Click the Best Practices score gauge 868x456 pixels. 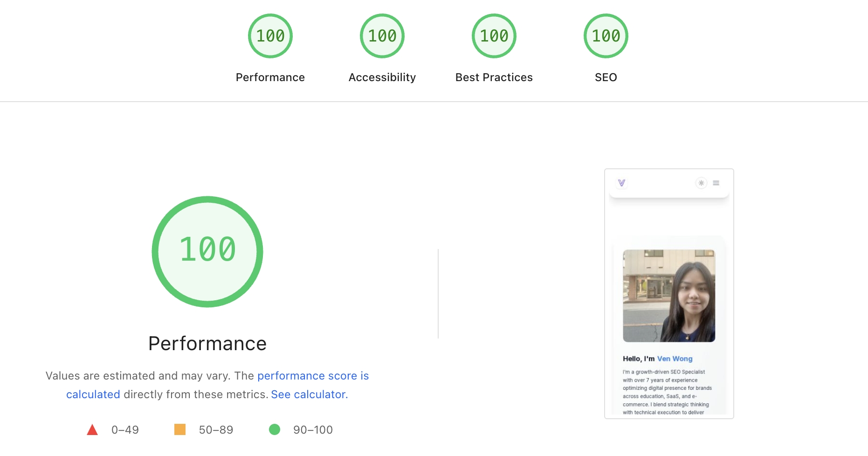coord(494,35)
